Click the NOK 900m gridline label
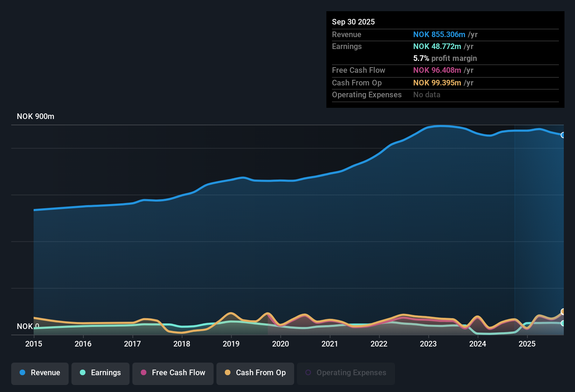 35,116
